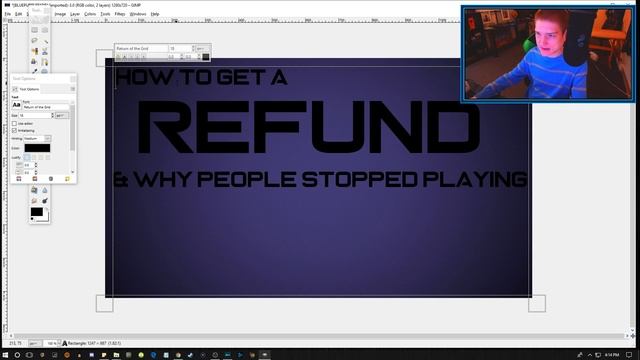Delete tool preset icon in Tool Options
Screen dimensions: 640x360
coord(51,179)
